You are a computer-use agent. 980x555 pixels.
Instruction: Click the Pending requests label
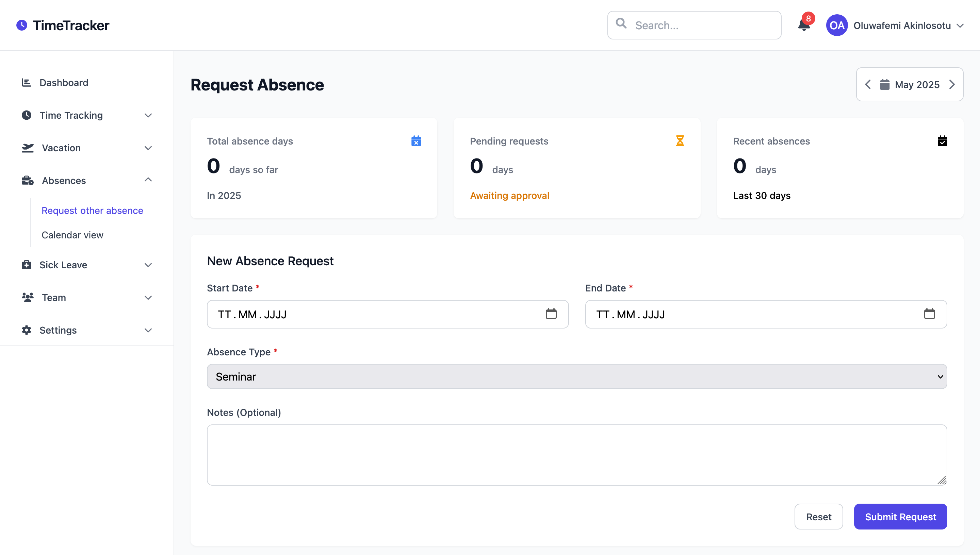coord(509,141)
